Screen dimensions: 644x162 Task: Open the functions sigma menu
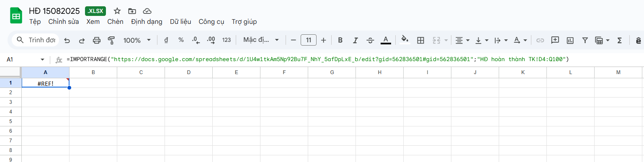pos(620,40)
